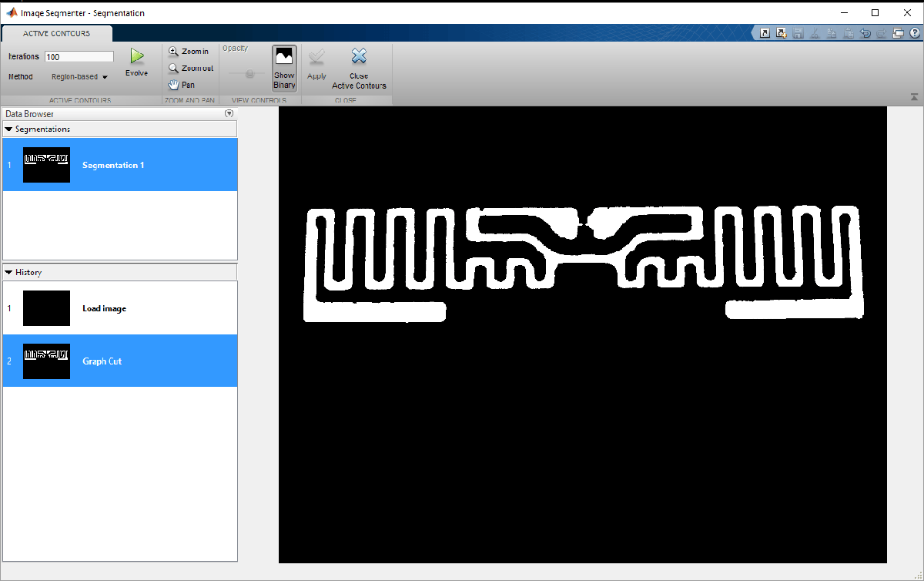This screenshot has height=581, width=924.
Task: Click the Redo arrow icon
Action: coord(882,33)
